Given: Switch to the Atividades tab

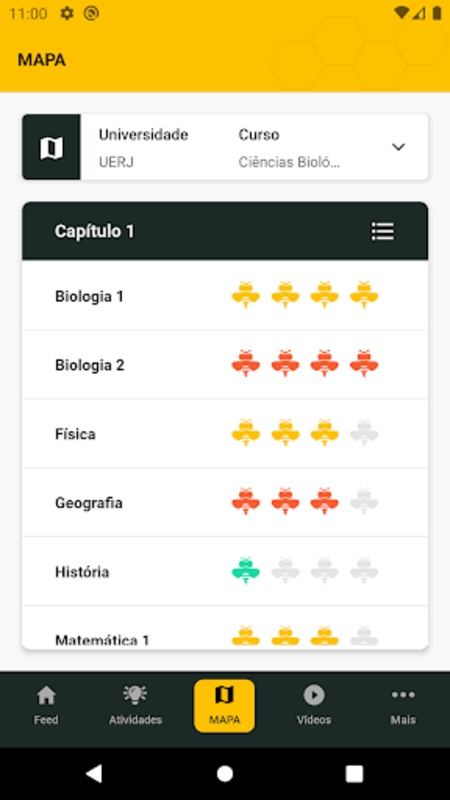Looking at the screenshot, I should tap(135, 706).
